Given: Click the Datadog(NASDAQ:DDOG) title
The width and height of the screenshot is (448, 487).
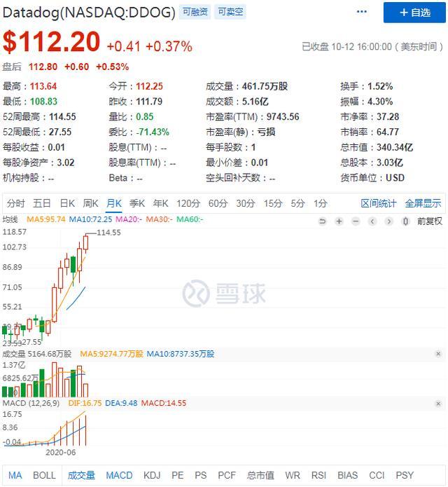Looking at the screenshot, I should [x=89, y=13].
